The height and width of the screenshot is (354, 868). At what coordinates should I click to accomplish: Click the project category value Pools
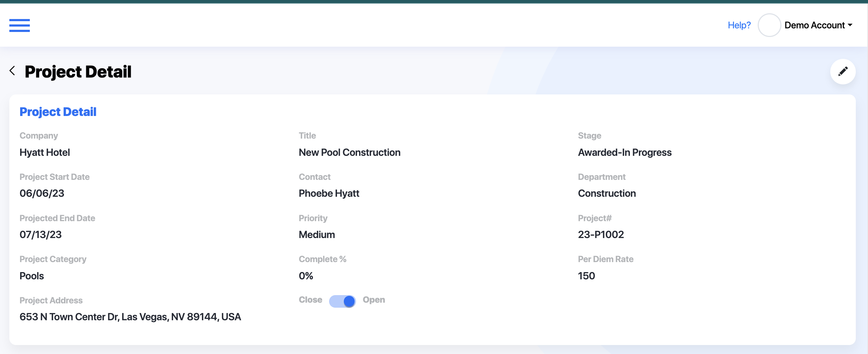[x=32, y=276]
